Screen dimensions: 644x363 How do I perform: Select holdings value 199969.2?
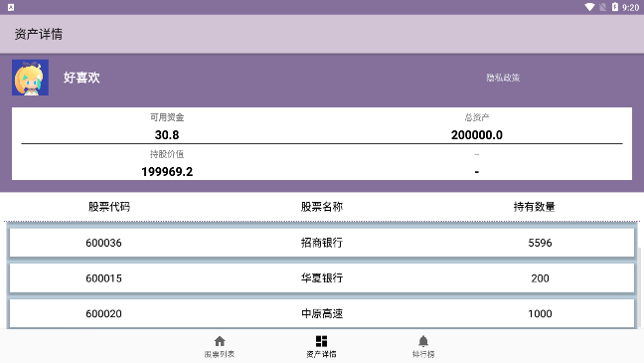(x=167, y=171)
